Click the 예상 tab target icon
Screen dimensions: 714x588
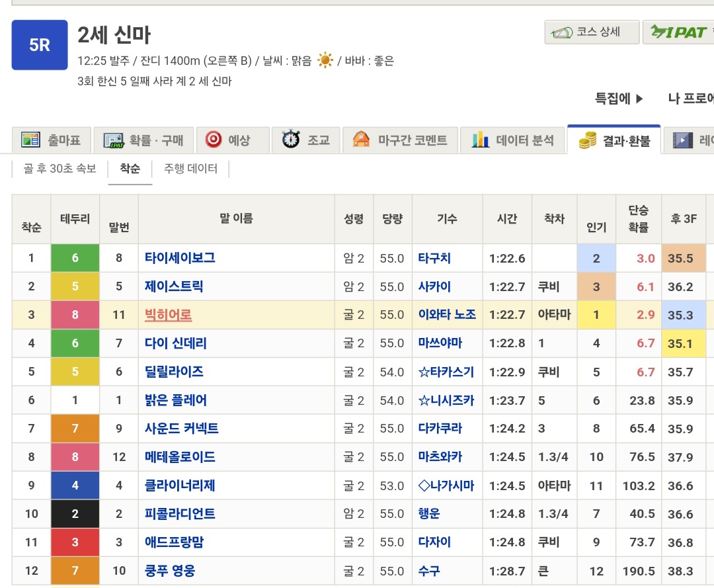pos(213,140)
